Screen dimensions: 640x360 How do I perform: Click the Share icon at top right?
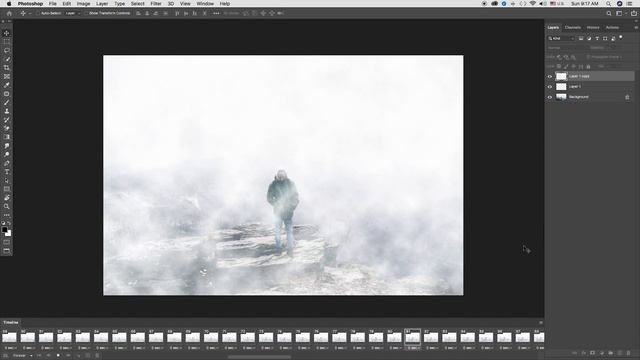[634, 13]
